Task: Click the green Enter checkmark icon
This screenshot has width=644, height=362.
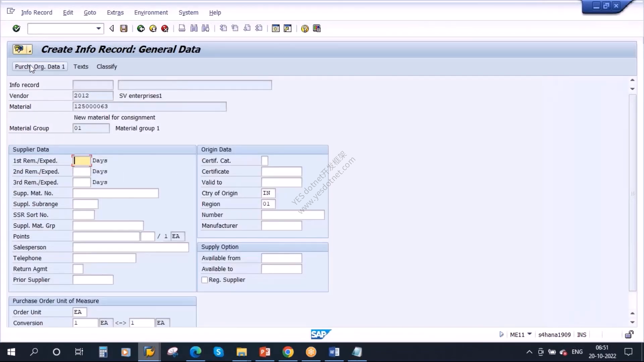Action: [16, 28]
